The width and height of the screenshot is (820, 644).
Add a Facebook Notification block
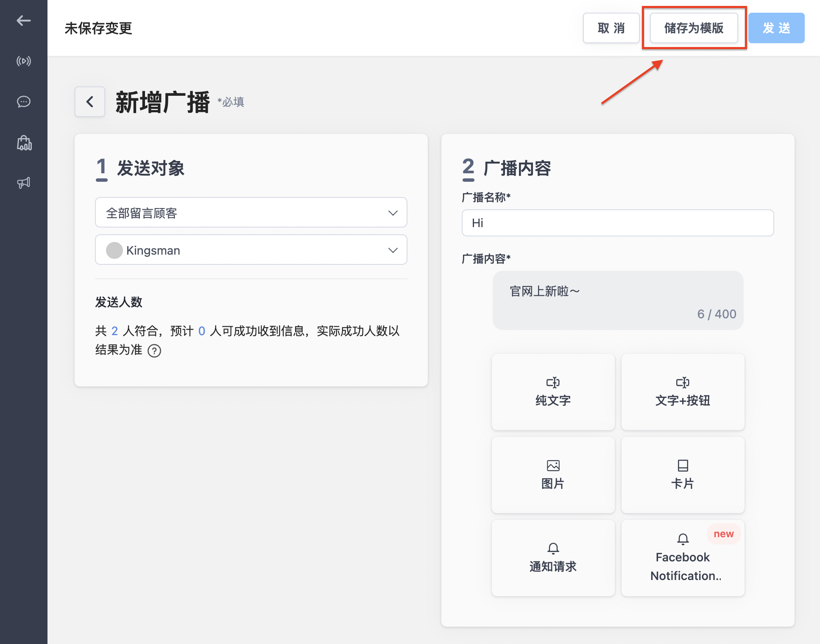tap(683, 558)
